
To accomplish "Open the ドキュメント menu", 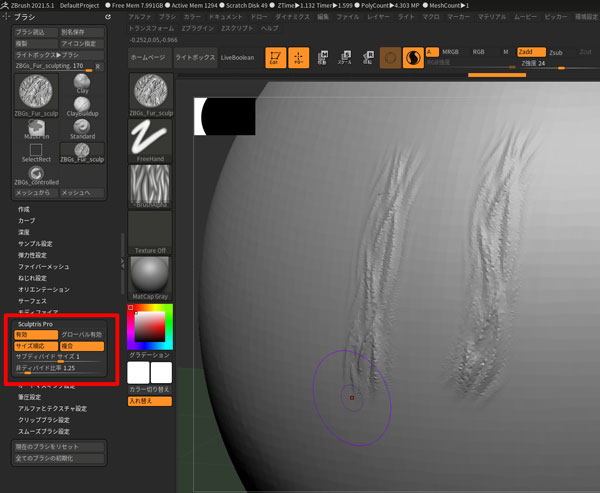I will click(x=226, y=17).
